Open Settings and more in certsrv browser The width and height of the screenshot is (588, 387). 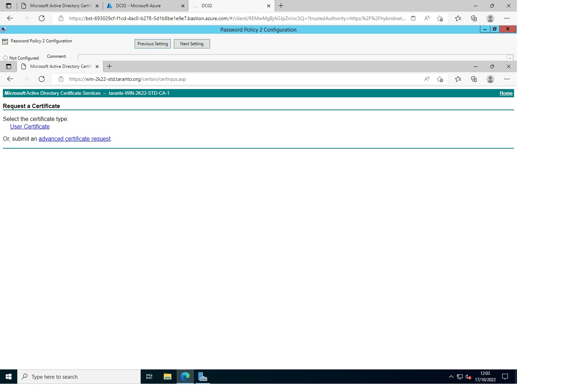click(x=507, y=79)
